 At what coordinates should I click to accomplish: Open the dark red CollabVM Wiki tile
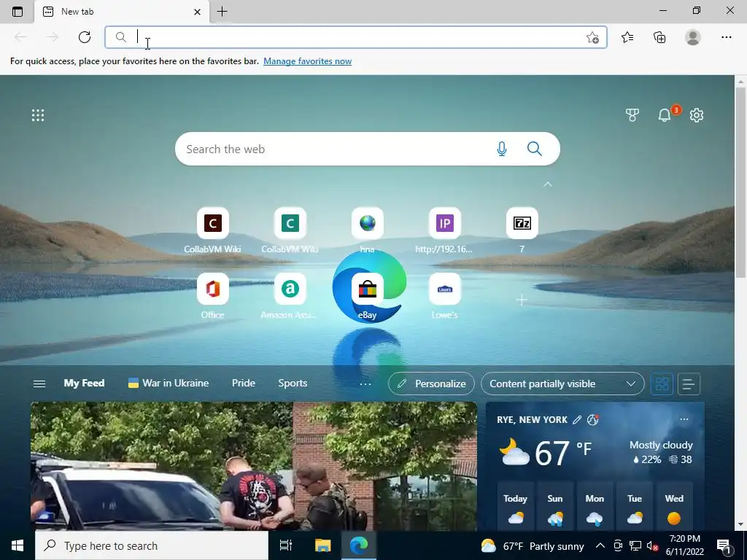(x=212, y=223)
